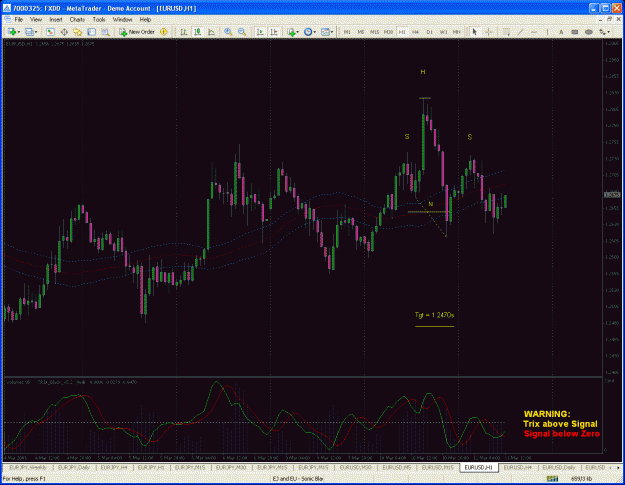Switch to Bar Chart display
This screenshot has width=625, height=485.
[x=184, y=32]
